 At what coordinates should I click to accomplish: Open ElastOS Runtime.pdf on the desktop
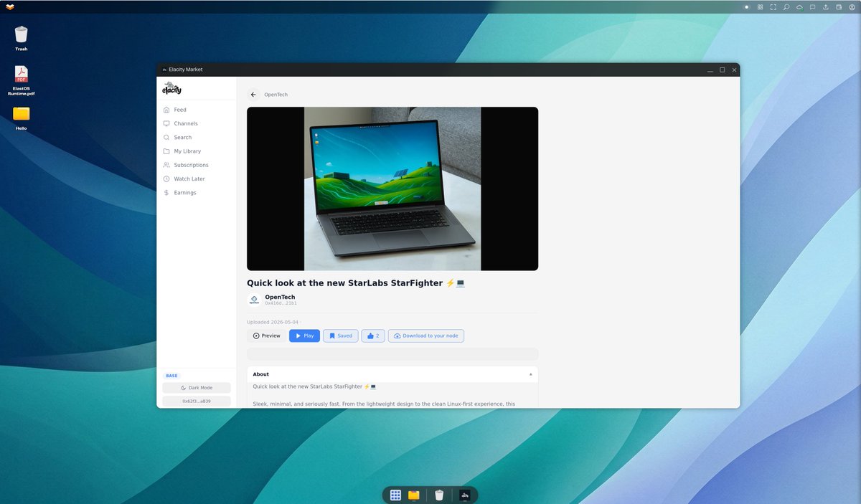22,80
